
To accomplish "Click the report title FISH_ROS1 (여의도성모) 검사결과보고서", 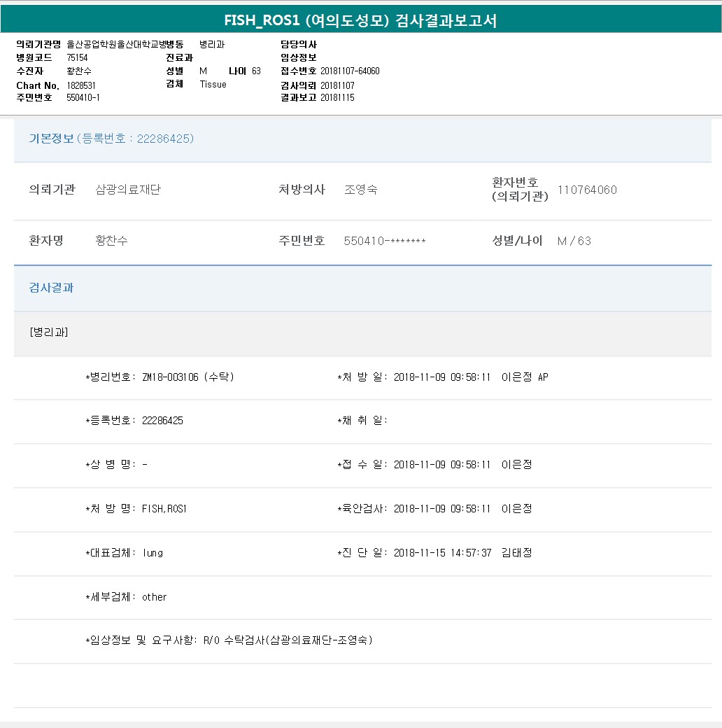I will [x=360, y=20].
